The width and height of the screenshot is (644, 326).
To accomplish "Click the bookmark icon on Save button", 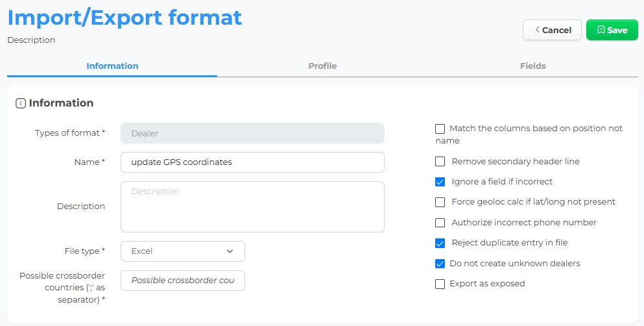I will 601,30.
